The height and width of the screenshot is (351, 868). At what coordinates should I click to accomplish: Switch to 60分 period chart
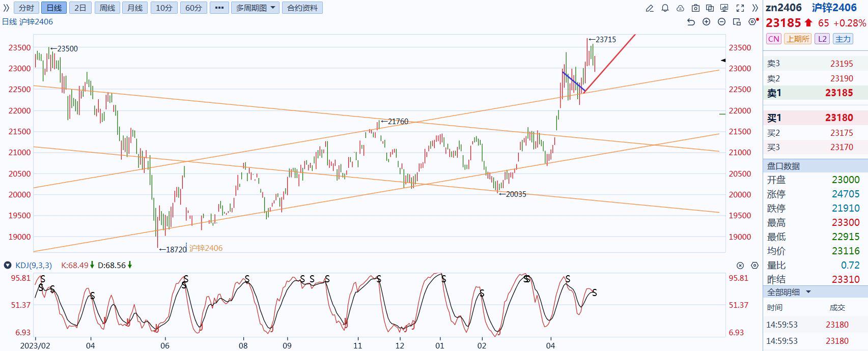coord(193,8)
